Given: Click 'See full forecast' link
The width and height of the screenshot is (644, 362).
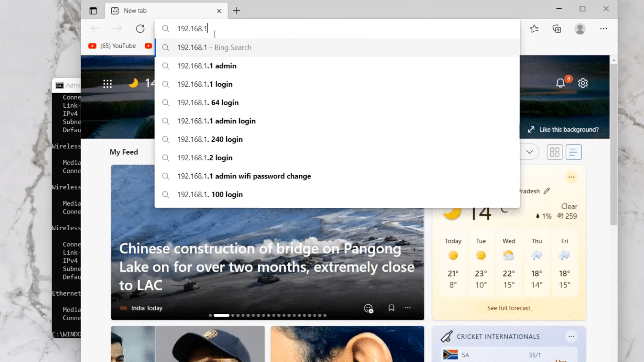Looking at the screenshot, I should coord(508,308).
